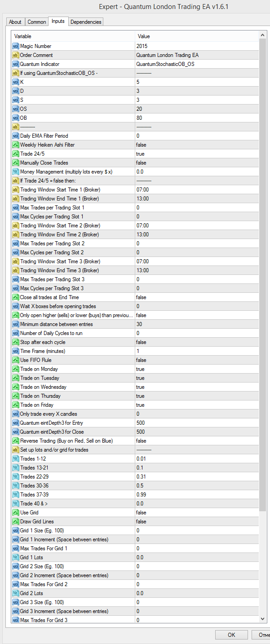Click the boolean icon beside Close all trades at End Time

(x=15, y=297)
